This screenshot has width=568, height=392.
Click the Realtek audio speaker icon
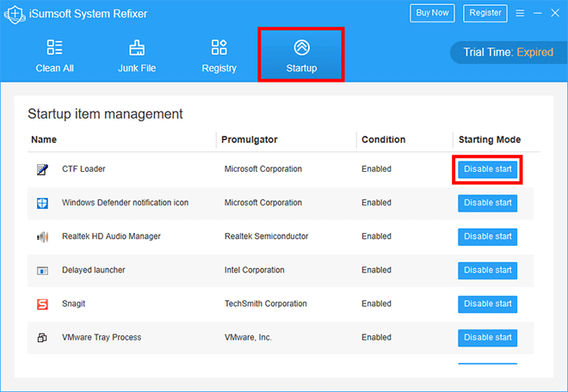(42, 237)
